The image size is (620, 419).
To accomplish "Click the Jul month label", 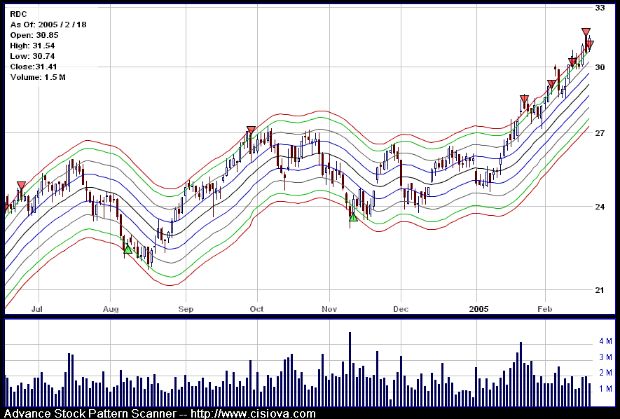I will pos(37,309).
